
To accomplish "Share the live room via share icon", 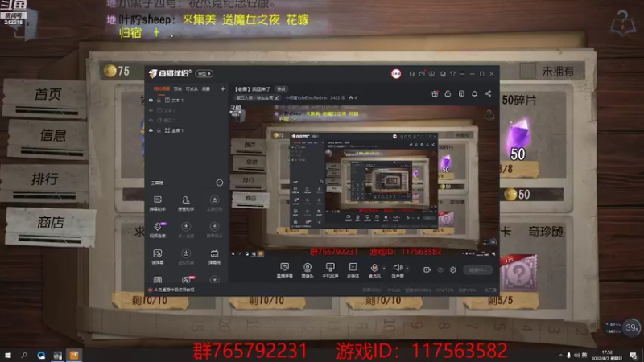I will (488, 93).
